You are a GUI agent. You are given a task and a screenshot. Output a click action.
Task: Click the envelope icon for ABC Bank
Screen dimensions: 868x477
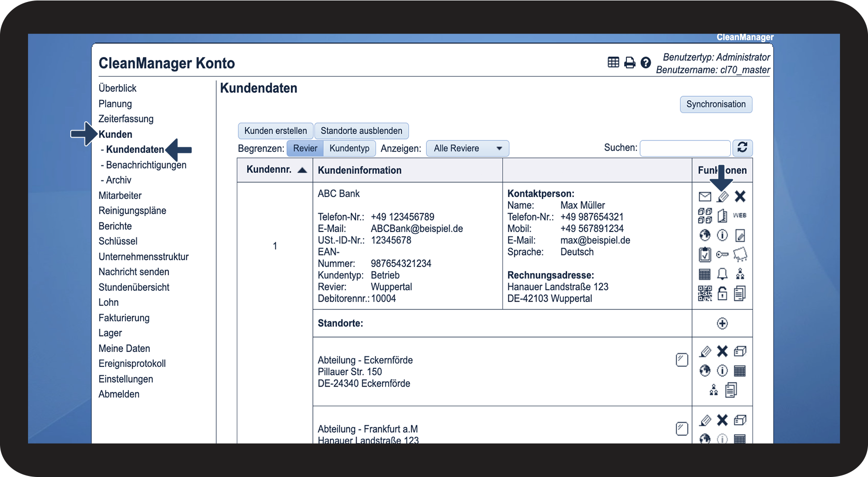coord(704,196)
